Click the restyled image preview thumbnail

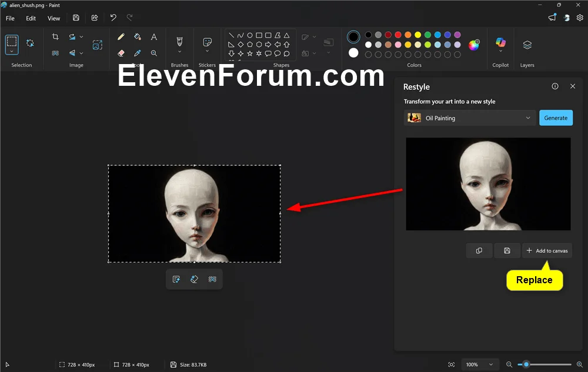click(x=488, y=184)
